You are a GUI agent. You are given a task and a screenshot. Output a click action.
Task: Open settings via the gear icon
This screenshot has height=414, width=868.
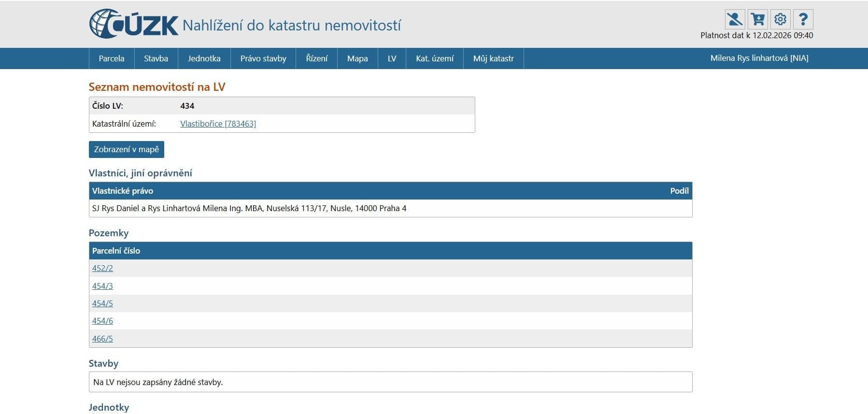click(780, 20)
